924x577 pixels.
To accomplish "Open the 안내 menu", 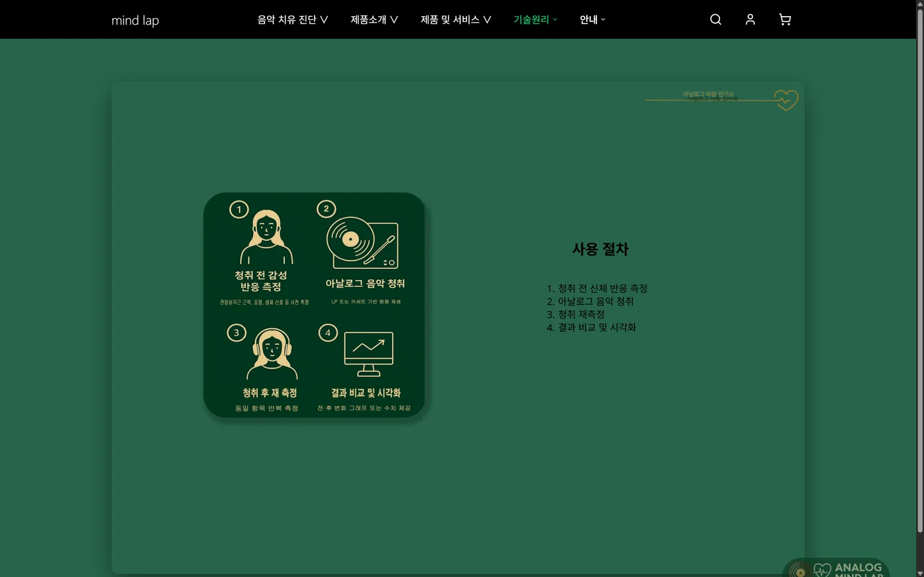I will (x=591, y=19).
